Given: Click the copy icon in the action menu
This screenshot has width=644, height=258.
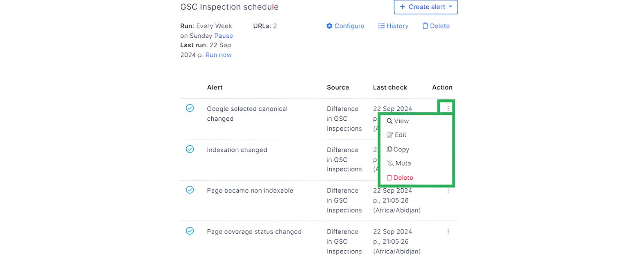Looking at the screenshot, I should click(x=389, y=149).
